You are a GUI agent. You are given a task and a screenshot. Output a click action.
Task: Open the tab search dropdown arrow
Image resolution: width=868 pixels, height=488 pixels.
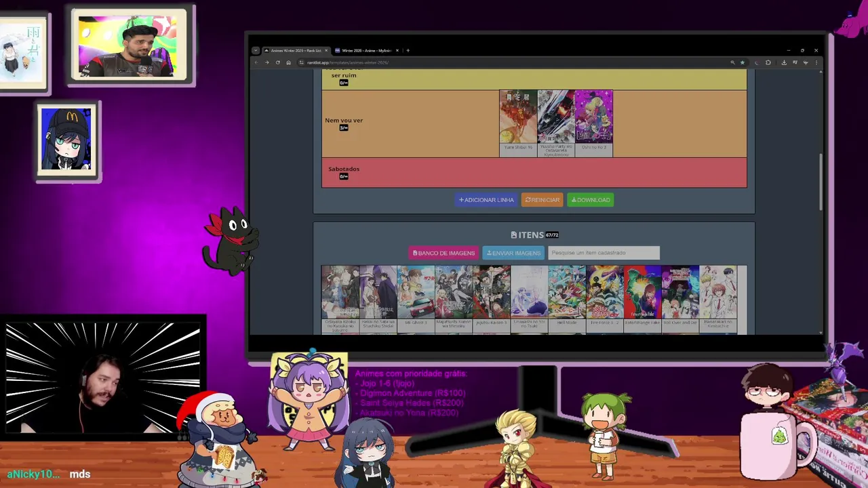tap(256, 50)
